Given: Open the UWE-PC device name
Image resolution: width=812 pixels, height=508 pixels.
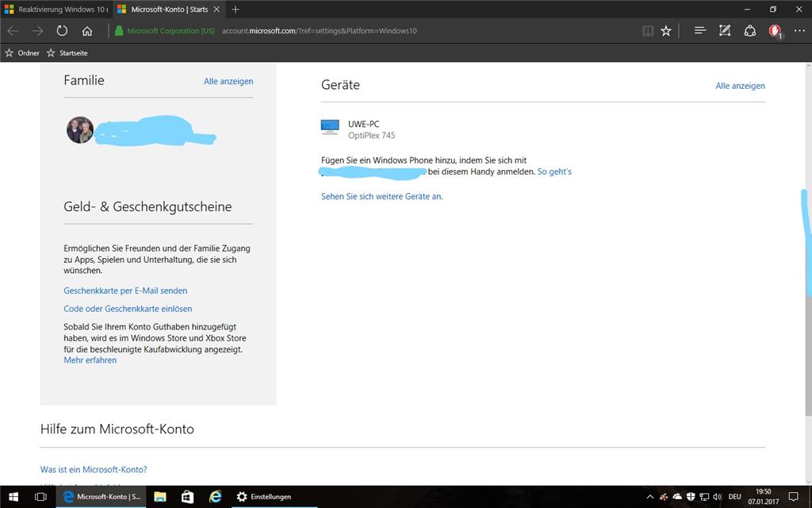Looking at the screenshot, I should click(363, 124).
